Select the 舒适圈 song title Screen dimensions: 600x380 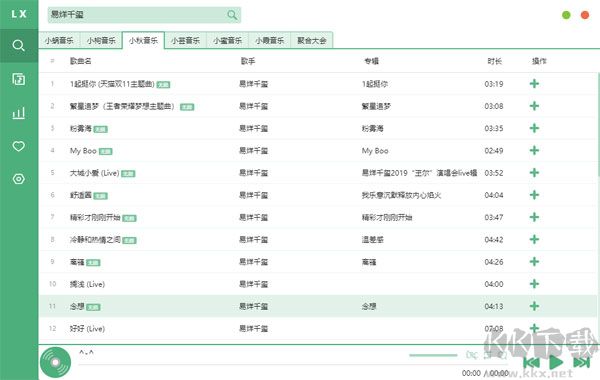tap(81, 195)
